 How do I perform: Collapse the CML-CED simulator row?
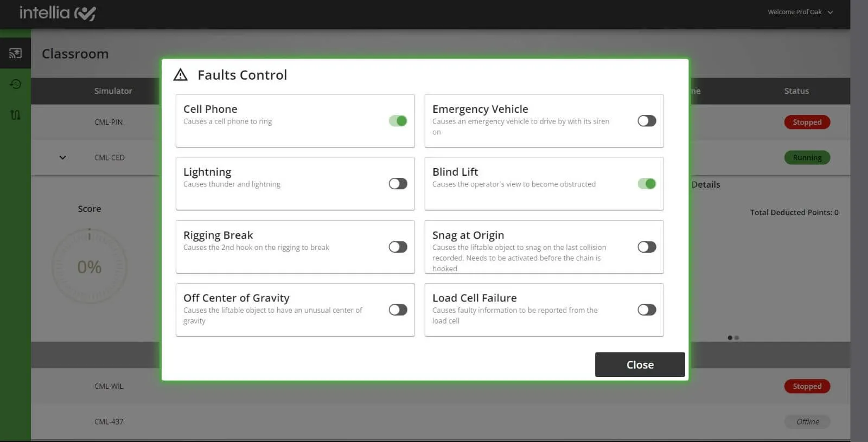[x=62, y=157]
